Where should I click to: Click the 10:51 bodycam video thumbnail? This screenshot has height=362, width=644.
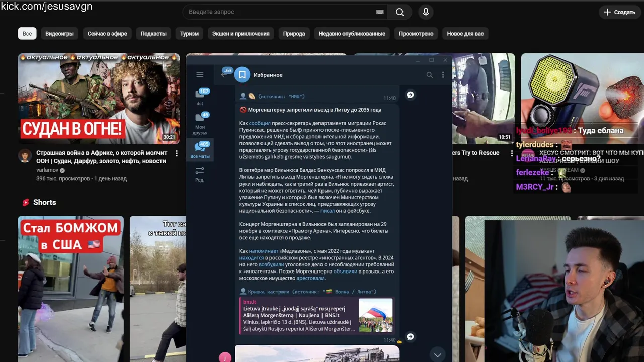coord(483,99)
